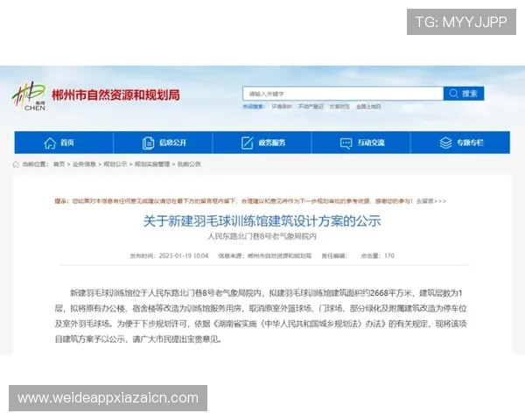Open the 专题专栏 navigation tab
The width and height of the screenshot is (525, 420).
click(x=460, y=143)
